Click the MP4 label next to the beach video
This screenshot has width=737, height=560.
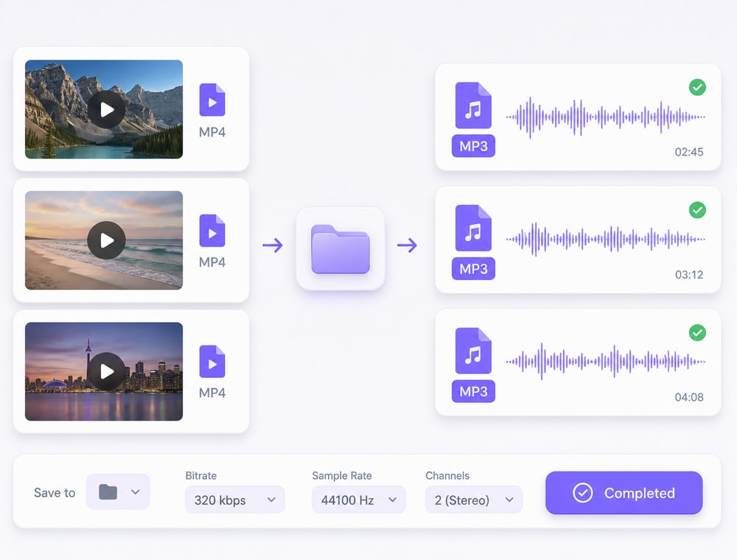coord(212,262)
